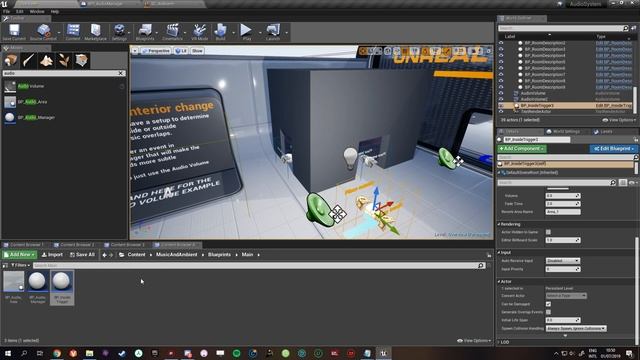This screenshot has width=640, height=360.
Task: Select the Paint mode brush icon
Action: pyautogui.click(x=28, y=60)
